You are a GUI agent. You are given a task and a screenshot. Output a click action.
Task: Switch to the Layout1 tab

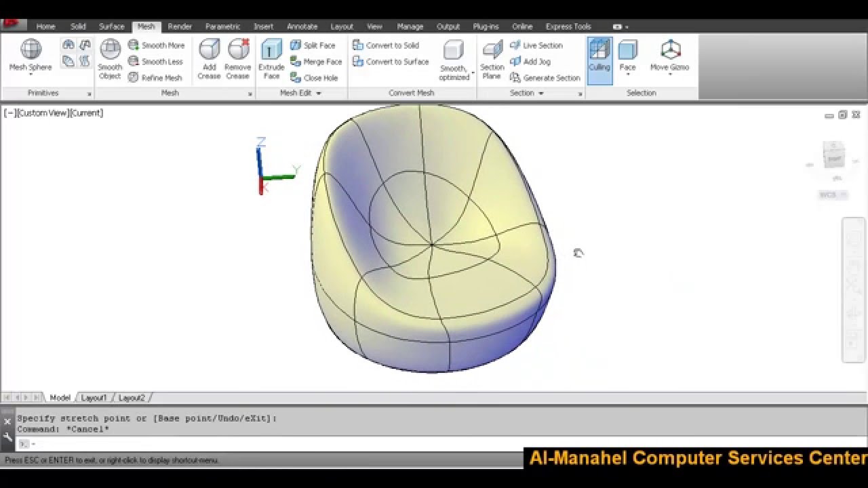click(94, 398)
